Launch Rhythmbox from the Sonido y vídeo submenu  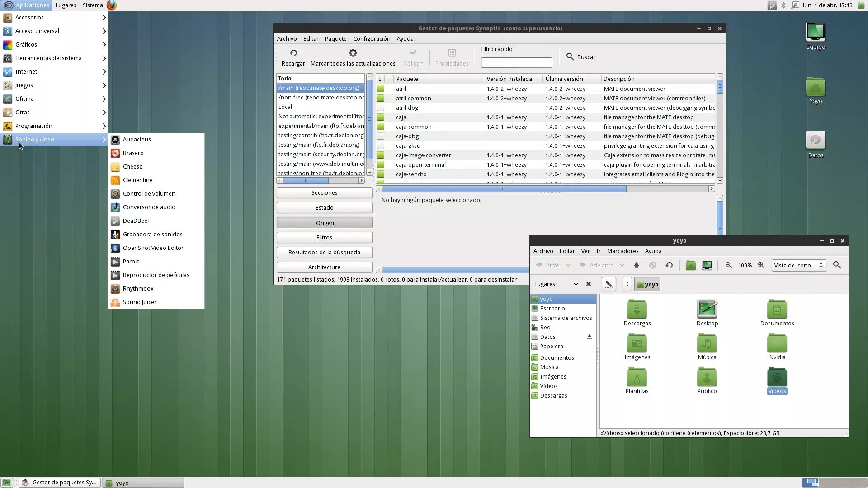coord(138,288)
